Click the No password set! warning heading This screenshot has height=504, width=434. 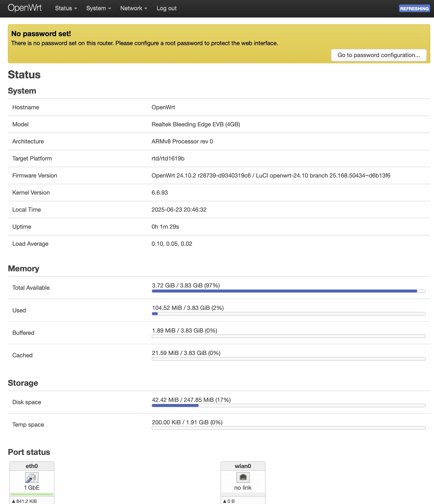[41, 34]
